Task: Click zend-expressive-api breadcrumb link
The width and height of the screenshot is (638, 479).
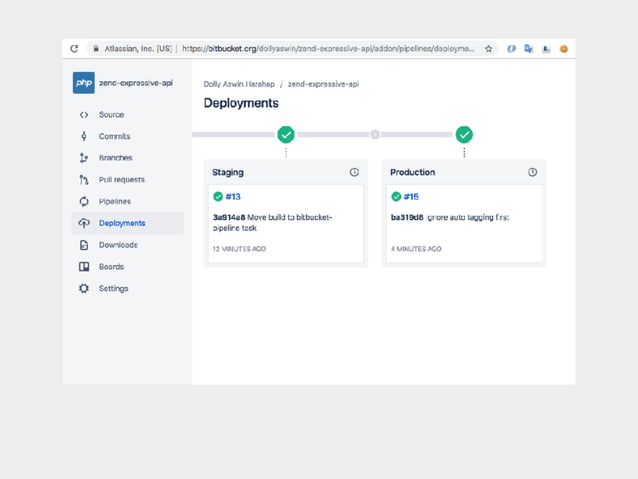Action: [323, 85]
